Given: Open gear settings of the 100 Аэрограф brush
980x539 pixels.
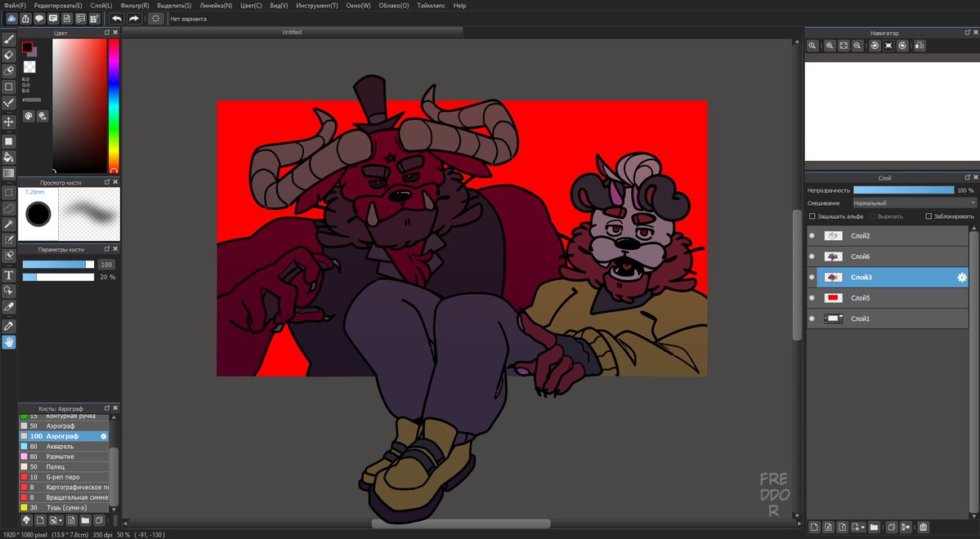Looking at the screenshot, I should click(104, 436).
